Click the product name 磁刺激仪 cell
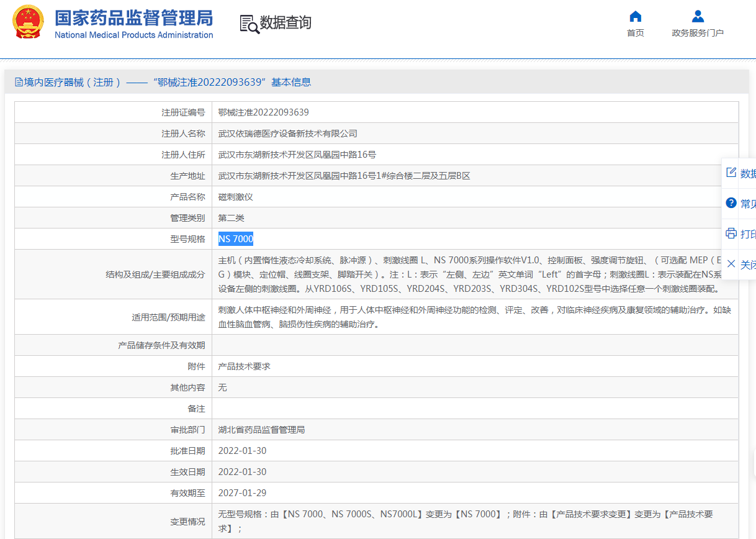Screen dimensions: 756x539 coord(235,197)
